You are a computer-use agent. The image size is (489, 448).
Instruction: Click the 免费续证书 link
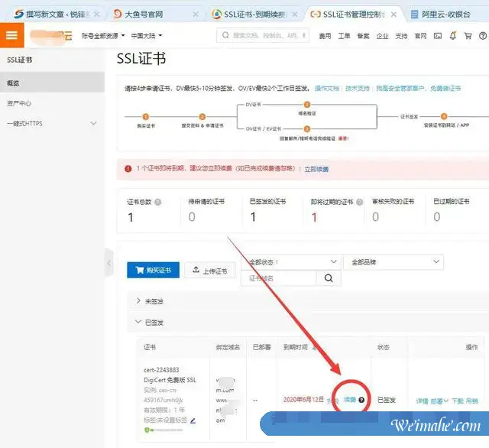(445, 88)
